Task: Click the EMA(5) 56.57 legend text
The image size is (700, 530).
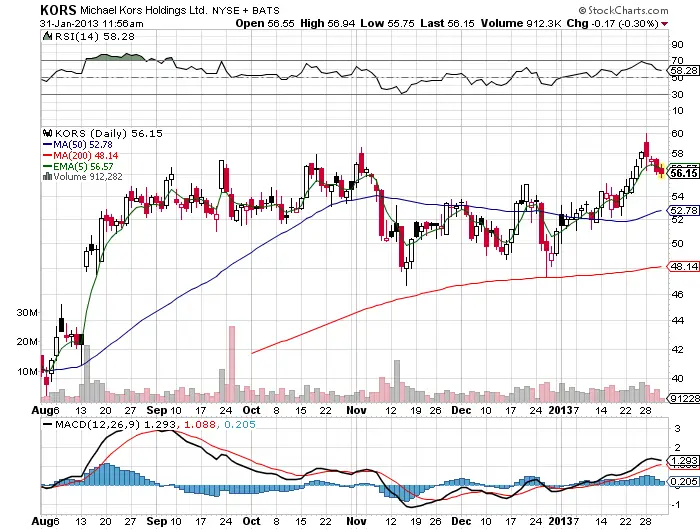Action: 83,166
